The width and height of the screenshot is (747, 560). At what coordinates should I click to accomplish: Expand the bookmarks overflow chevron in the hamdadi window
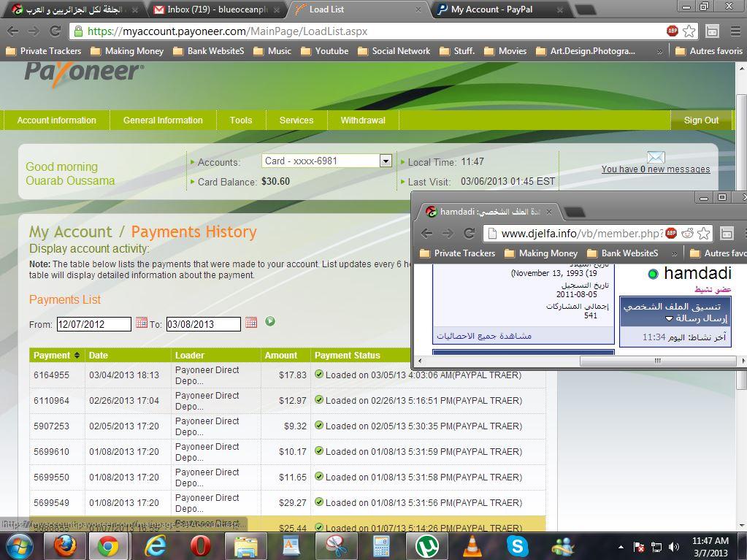(674, 254)
